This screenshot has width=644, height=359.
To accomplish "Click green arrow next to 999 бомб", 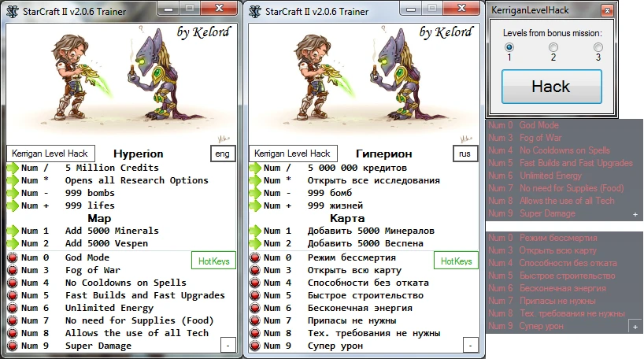I will [x=255, y=193].
